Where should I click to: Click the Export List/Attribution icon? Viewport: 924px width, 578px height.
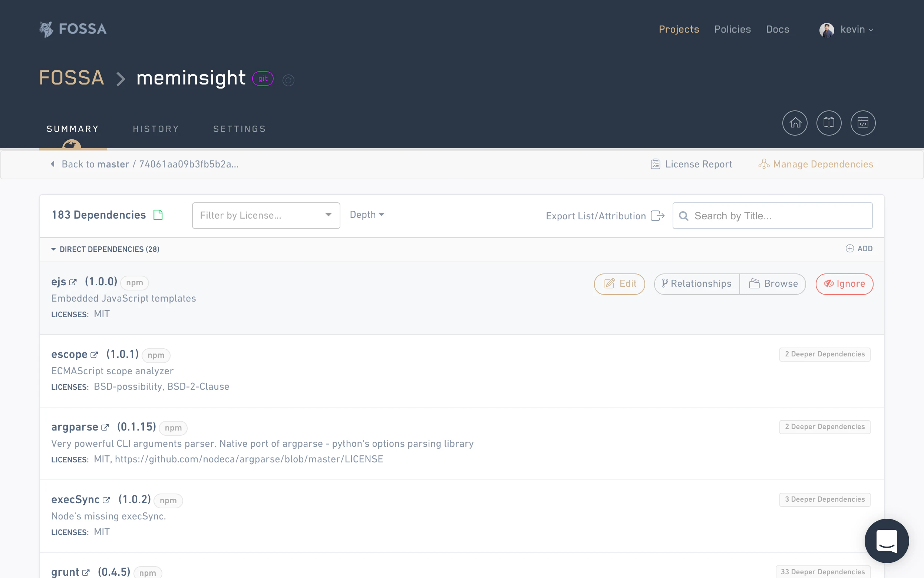tap(657, 216)
